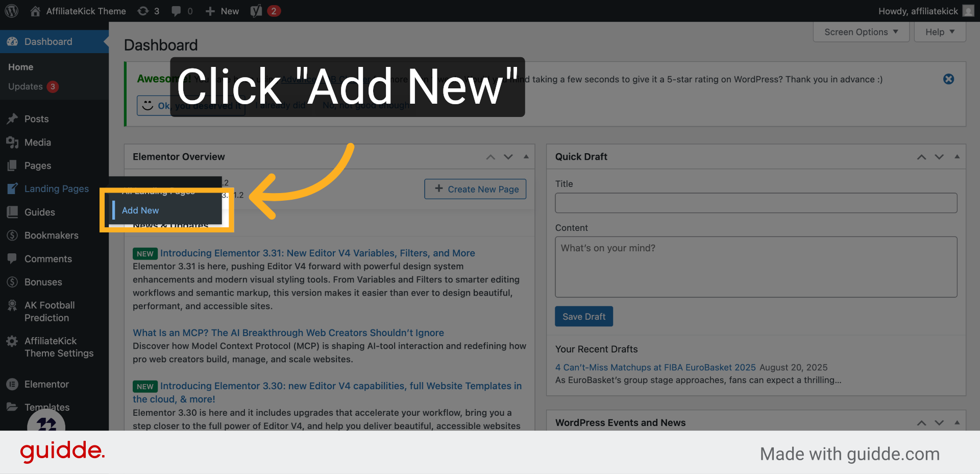Collapse the Quick Draft panel
Image resolution: width=980 pixels, height=474 pixels.
coord(957,157)
